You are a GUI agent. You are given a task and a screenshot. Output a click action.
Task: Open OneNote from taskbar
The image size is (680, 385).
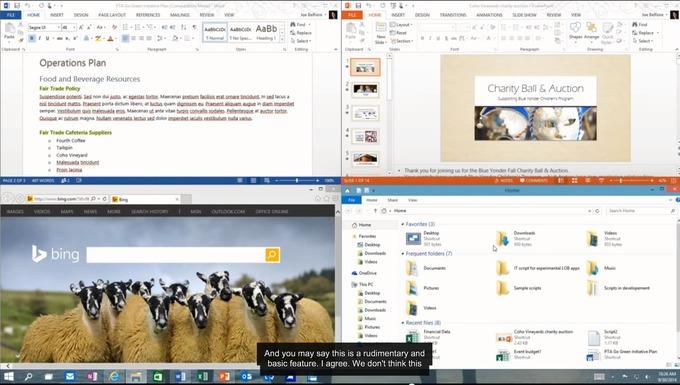[92, 376]
